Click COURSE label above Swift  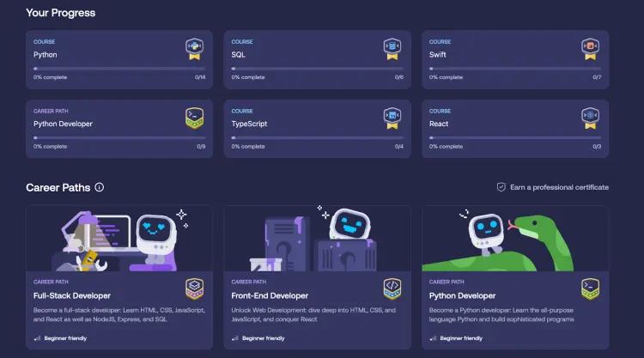(x=440, y=41)
